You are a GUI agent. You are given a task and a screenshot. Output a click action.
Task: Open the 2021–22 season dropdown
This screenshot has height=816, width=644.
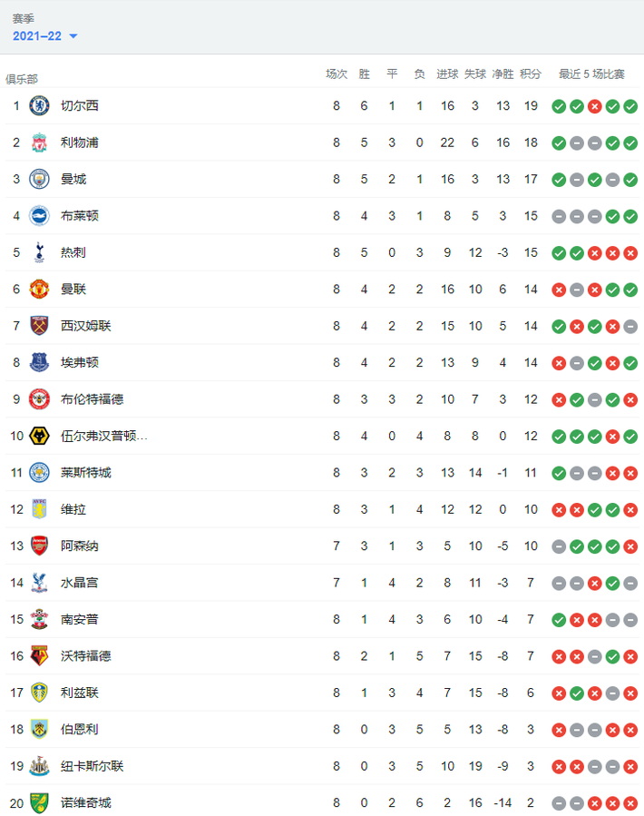[x=45, y=35]
